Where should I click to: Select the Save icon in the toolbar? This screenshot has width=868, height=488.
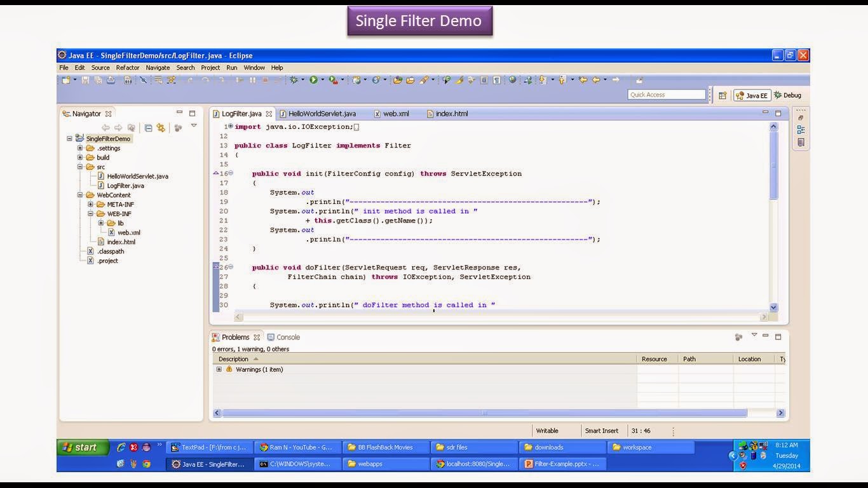[86, 79]
